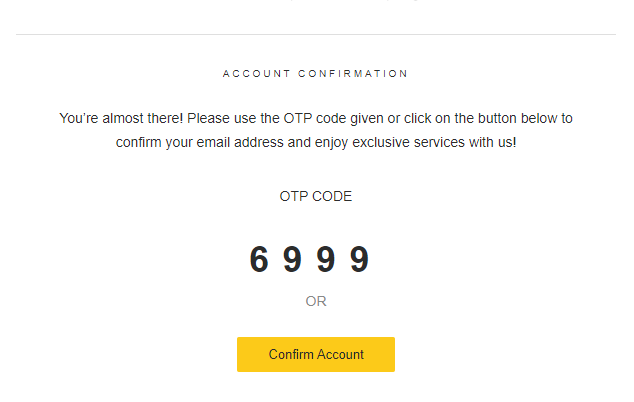Click the digit 6 in the OTP code

259,259
